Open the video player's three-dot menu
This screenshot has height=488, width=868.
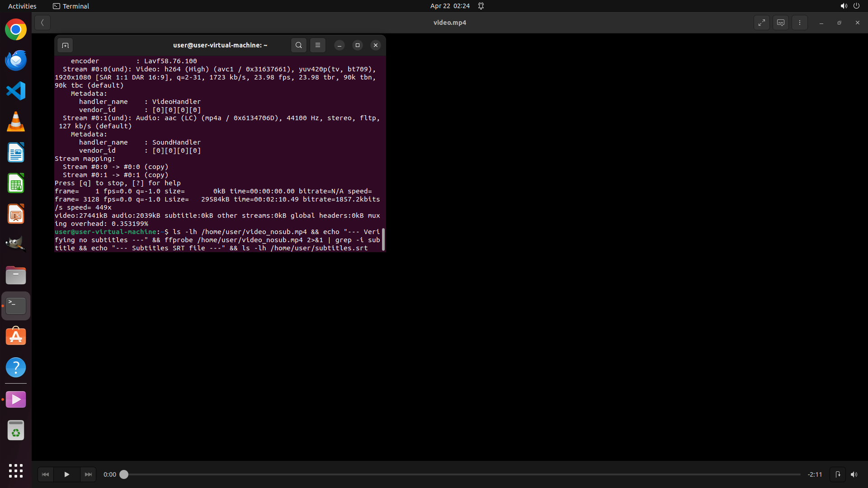pos(800,23)
